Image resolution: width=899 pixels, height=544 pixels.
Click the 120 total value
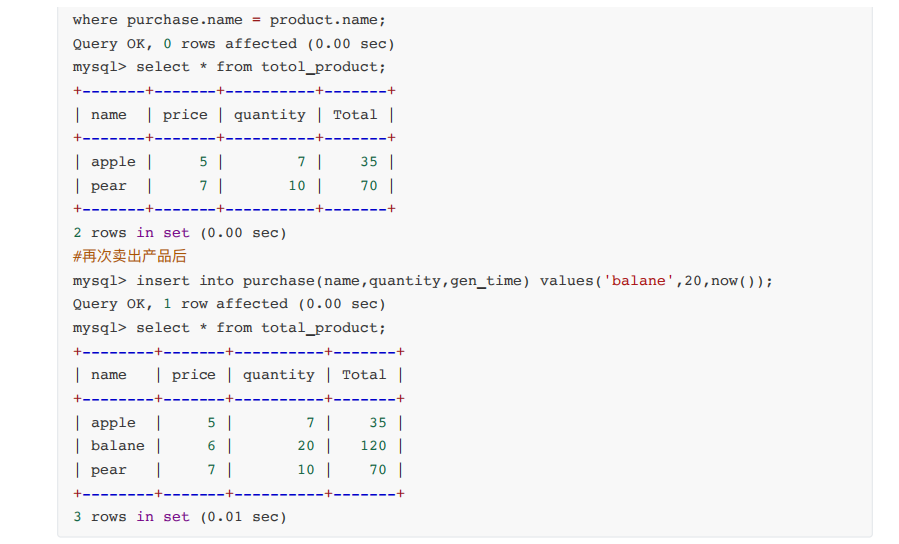pyautogui.click(x=373, y=446)
